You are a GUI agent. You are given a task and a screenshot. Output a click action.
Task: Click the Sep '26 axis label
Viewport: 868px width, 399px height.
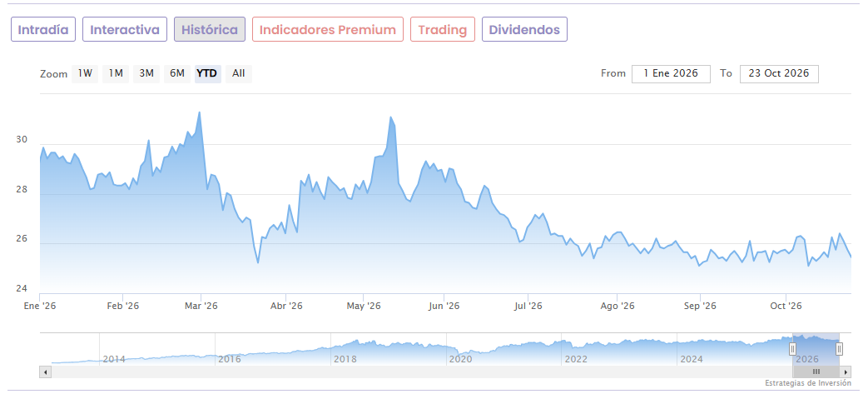pos(700,306)
